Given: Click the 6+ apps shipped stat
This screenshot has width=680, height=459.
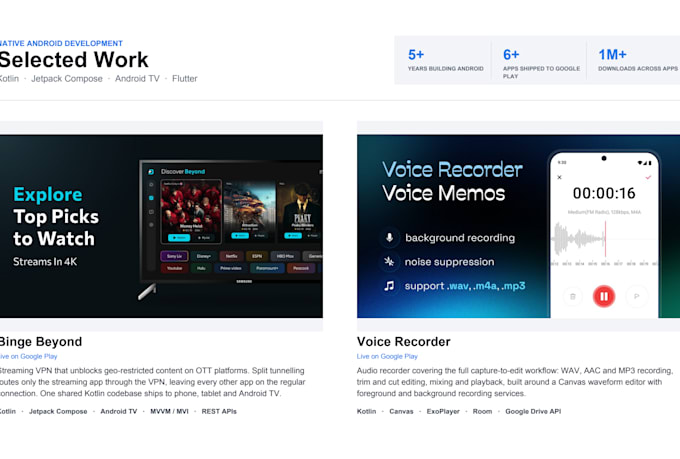Looking at the screenshot, I should click(x=541, y=63).
